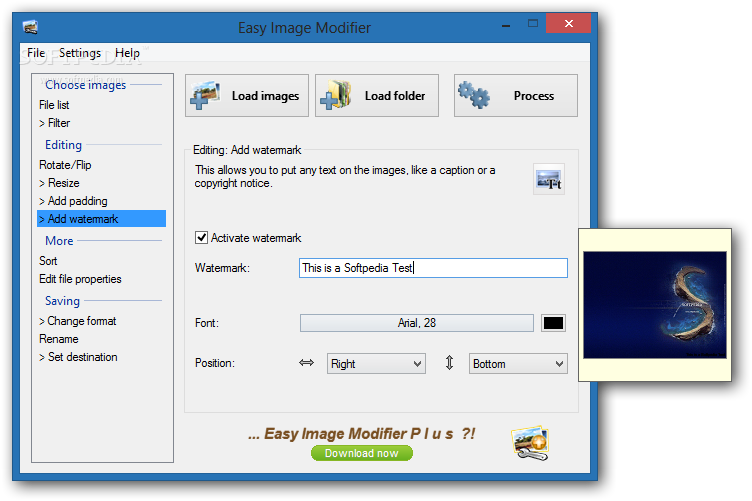This screenshot has height=501, width=752.
Task: Select the Resize sidebar entry
Action: 59,183
